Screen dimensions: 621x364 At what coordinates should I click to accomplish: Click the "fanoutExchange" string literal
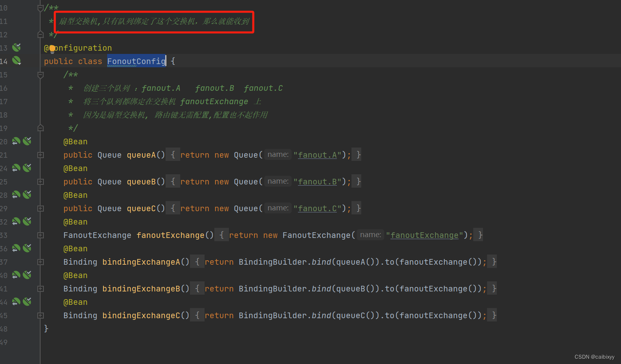[x=425, y=235]
